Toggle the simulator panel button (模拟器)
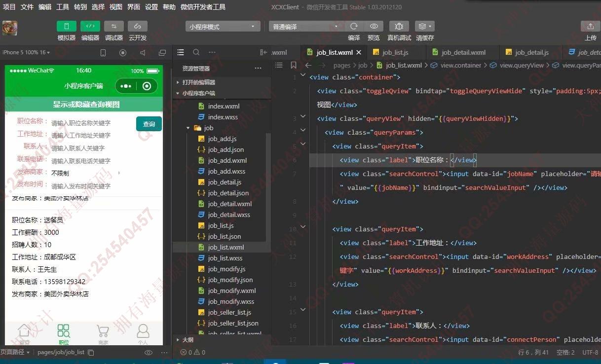Image resolution: width=601 pixels, height=364 pixels. 67,26
